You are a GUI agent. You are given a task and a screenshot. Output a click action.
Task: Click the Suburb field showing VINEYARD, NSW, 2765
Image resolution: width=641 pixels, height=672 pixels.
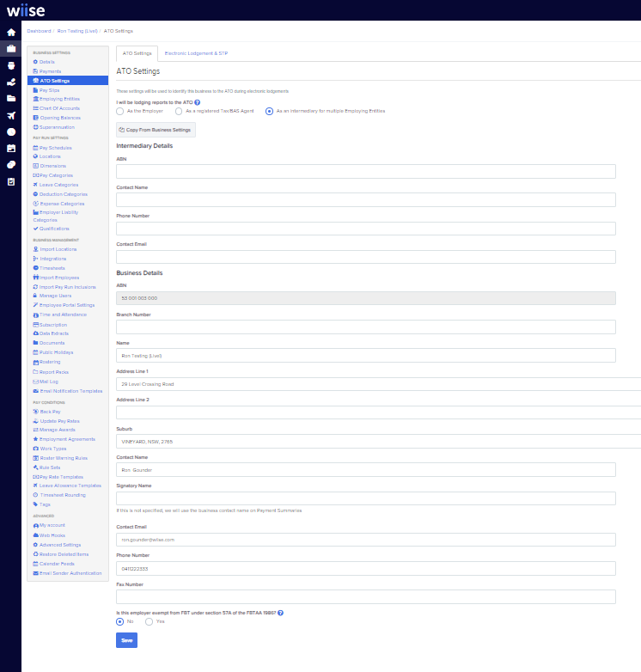379,442
